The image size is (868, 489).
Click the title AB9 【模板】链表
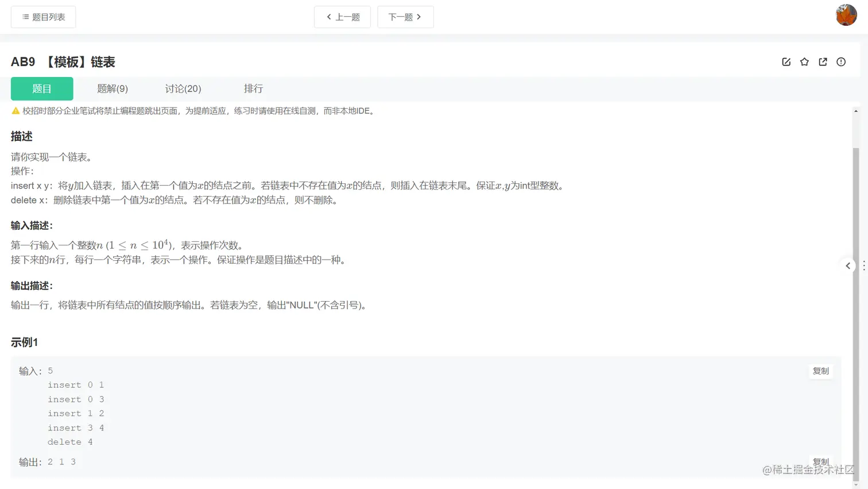pos(63,62)
